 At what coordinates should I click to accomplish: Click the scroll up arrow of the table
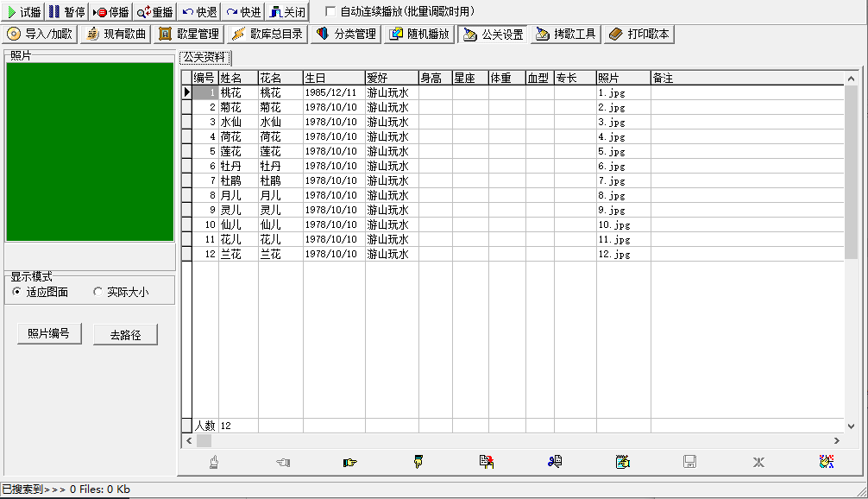click(851, 79)
